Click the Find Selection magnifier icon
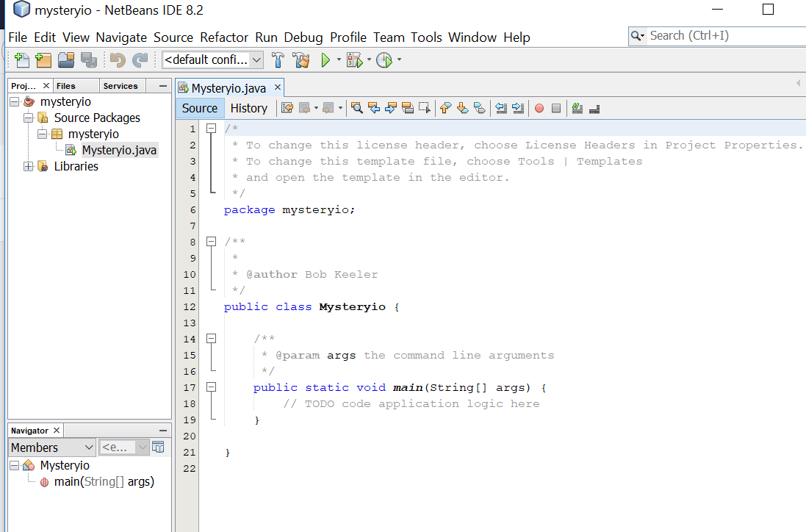806x532 pixels. pos(357,108)
